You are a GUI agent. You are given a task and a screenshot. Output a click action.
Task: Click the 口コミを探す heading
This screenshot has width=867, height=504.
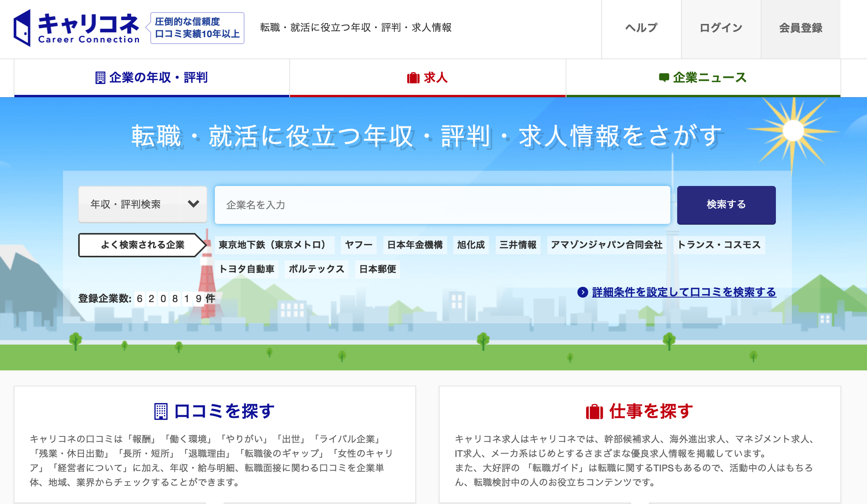pos(224,411)
